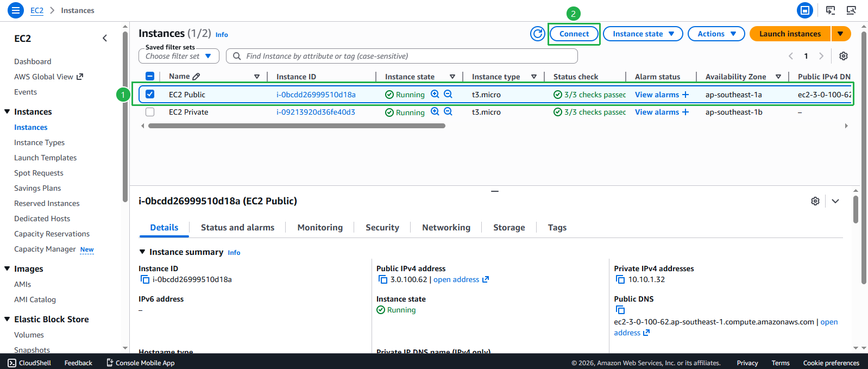This screenshot has width=868, height=369.
Task: Toggle the select-all header checkbox
Action: 150,76
